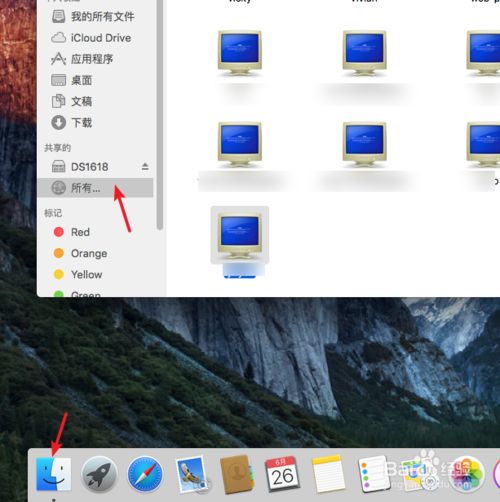Filter by the Orange tag
The height and width of the screenshot is (502, 500).
coord(80,253)
